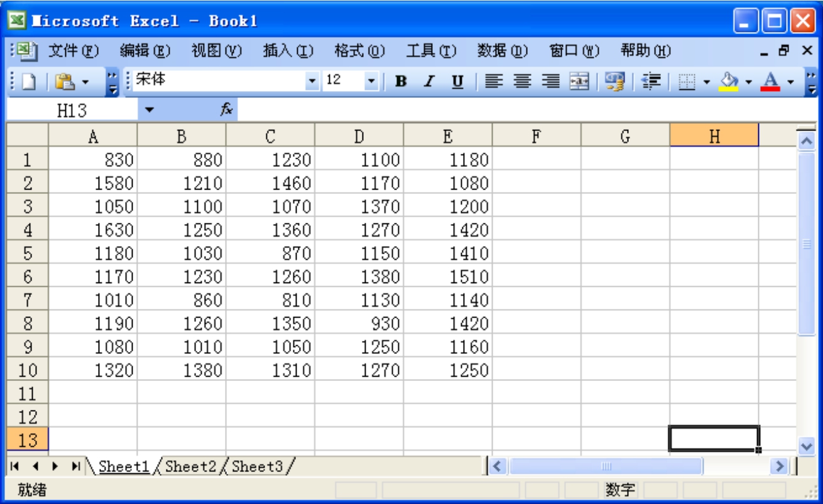Expand the formatting toolbar options chevron
The width and height of the screenshot is (823, 504).
811,82
